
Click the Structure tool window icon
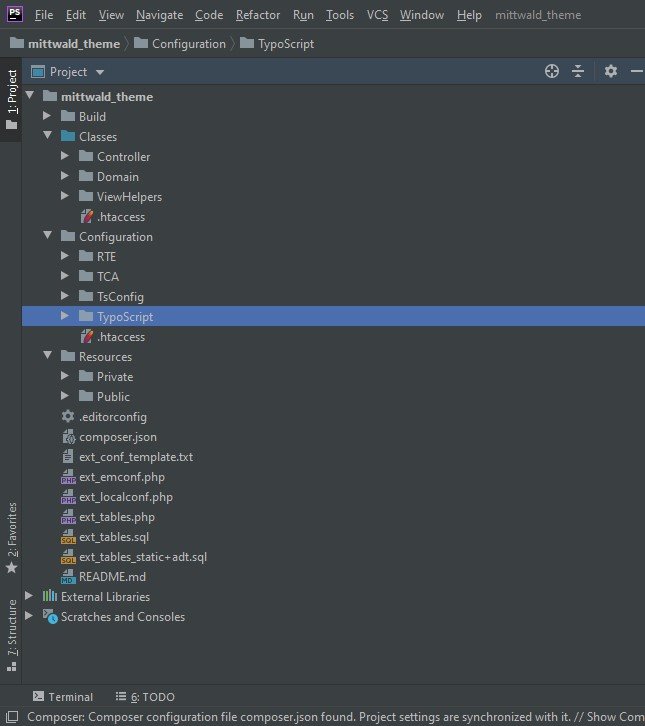(x=12, y=667)
